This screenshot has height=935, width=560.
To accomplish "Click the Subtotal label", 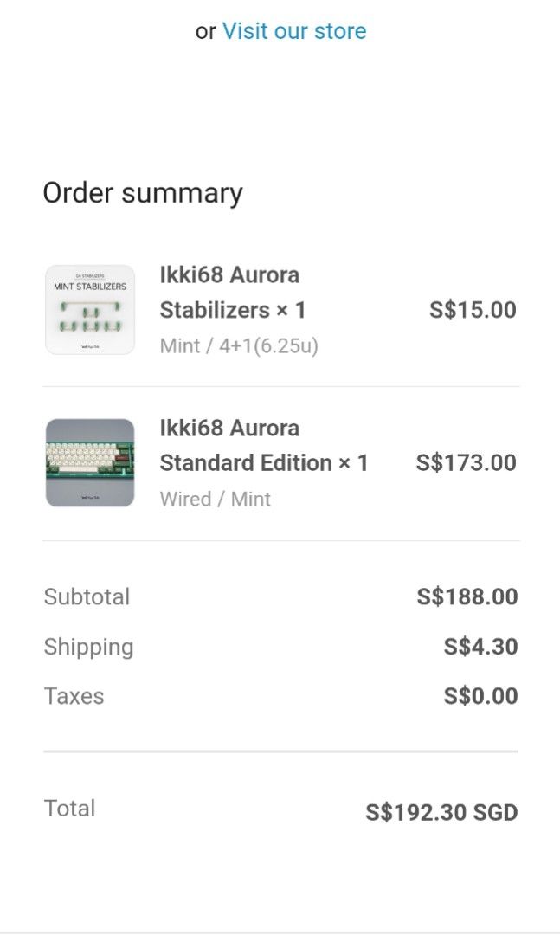I will pyautogui.click(x=87, y=596).
